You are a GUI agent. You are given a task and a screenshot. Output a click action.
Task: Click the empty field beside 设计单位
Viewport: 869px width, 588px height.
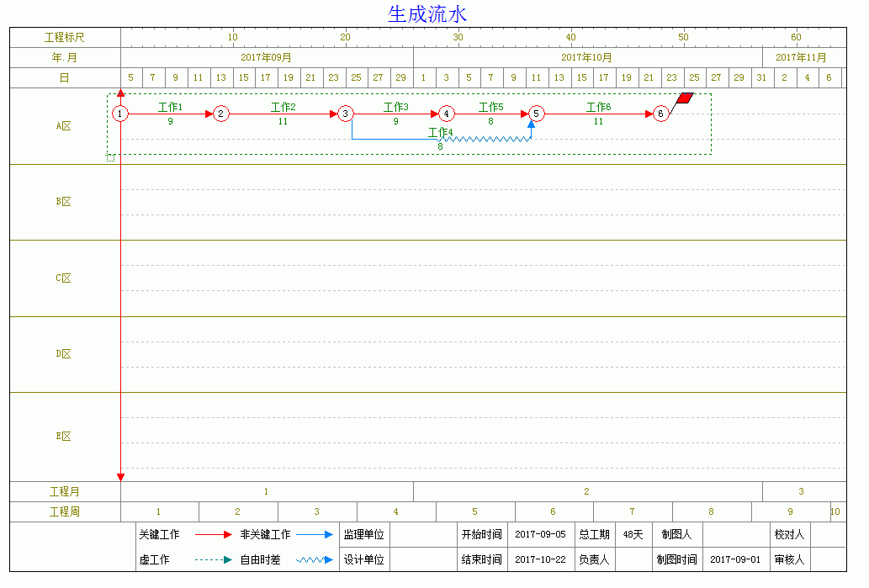pyautogui.click(x=423, y=559)
